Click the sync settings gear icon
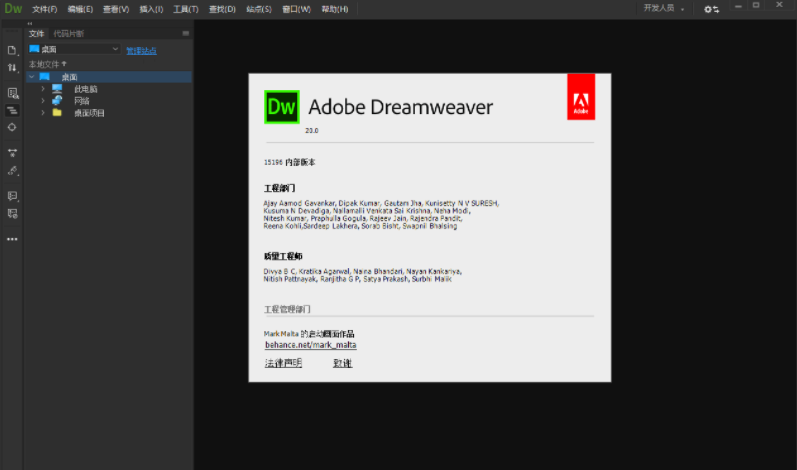797x470 pixels. click(711, 9)
